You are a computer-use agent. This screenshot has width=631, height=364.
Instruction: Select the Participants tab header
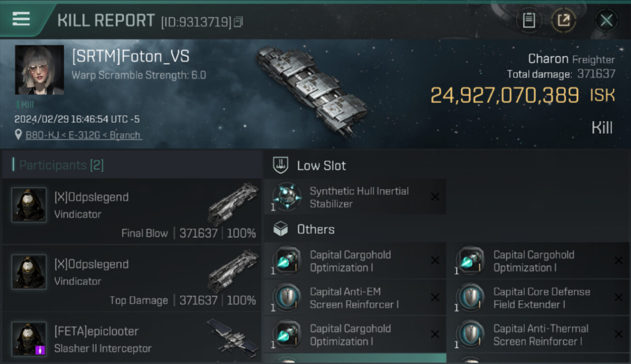click(61, 165)
